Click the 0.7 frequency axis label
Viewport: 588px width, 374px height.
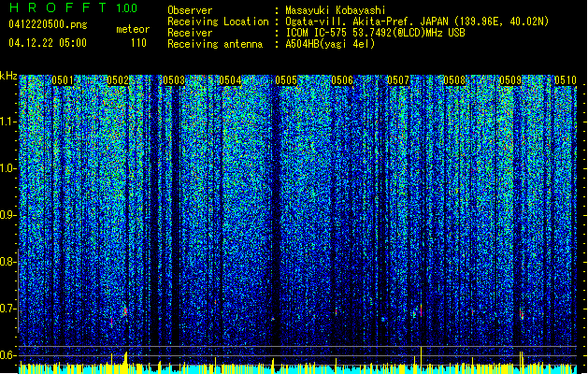(7, 309)
